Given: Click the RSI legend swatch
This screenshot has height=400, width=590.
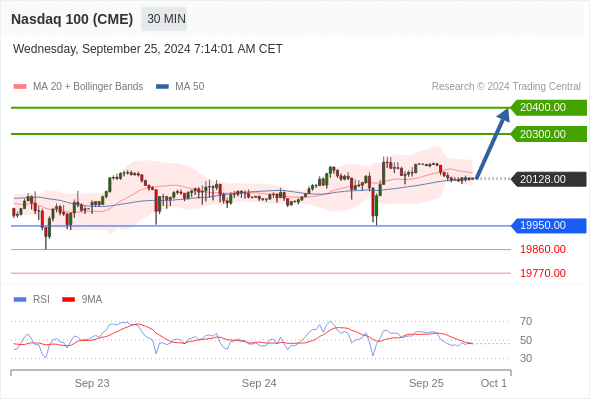Looking at the screenshot, I should [20, 300].
